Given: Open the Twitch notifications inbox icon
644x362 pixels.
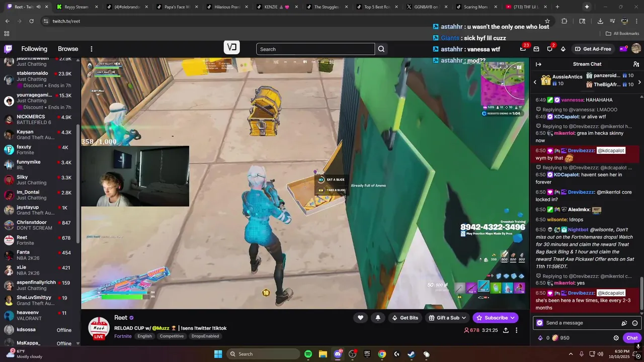Looking at the screenshot, I should click(536, 49).
